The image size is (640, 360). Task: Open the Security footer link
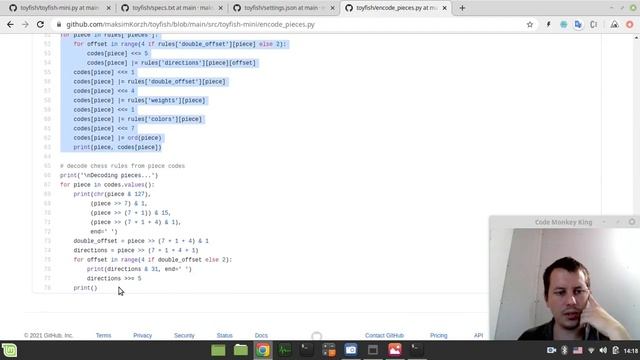click(184, 336)
